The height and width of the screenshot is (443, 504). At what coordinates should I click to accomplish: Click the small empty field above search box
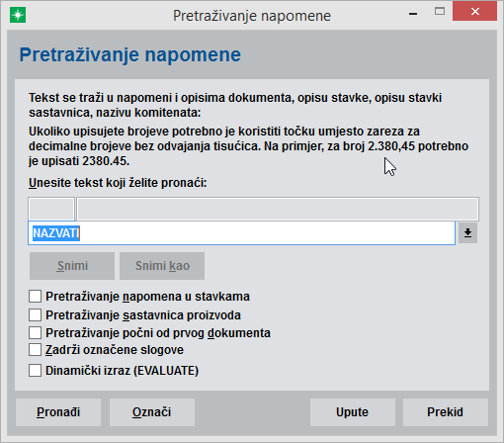pos(51,209)
